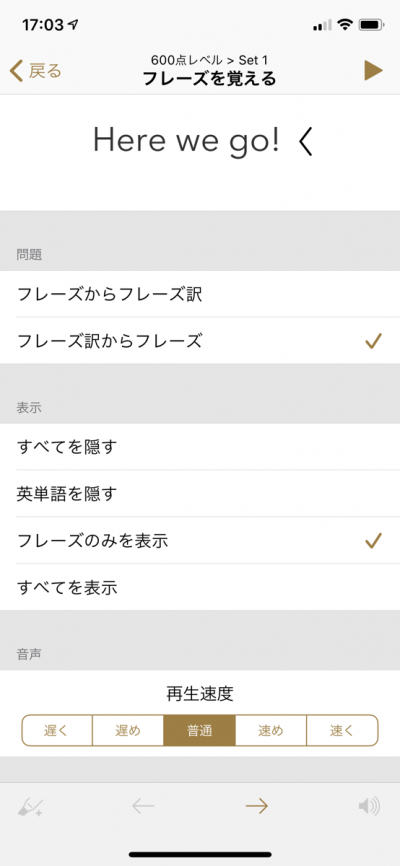
Task: Tap the Wi-Fi status icon
Action: 346,24
